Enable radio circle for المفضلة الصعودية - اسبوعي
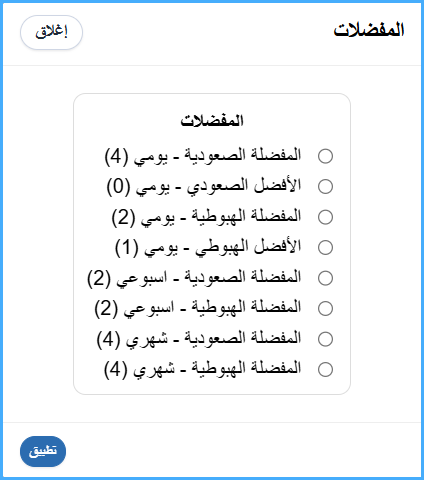This screenshot has width=424, height=480. [325, 278]
